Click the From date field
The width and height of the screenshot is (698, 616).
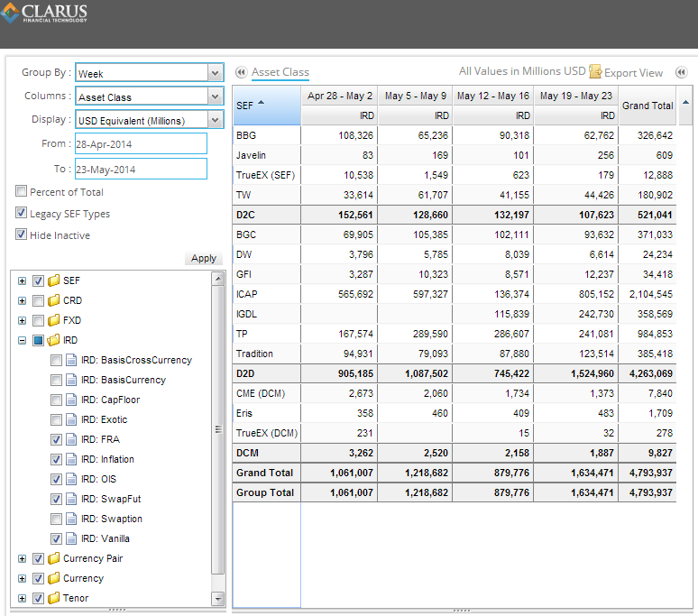[x=141, y=143]
